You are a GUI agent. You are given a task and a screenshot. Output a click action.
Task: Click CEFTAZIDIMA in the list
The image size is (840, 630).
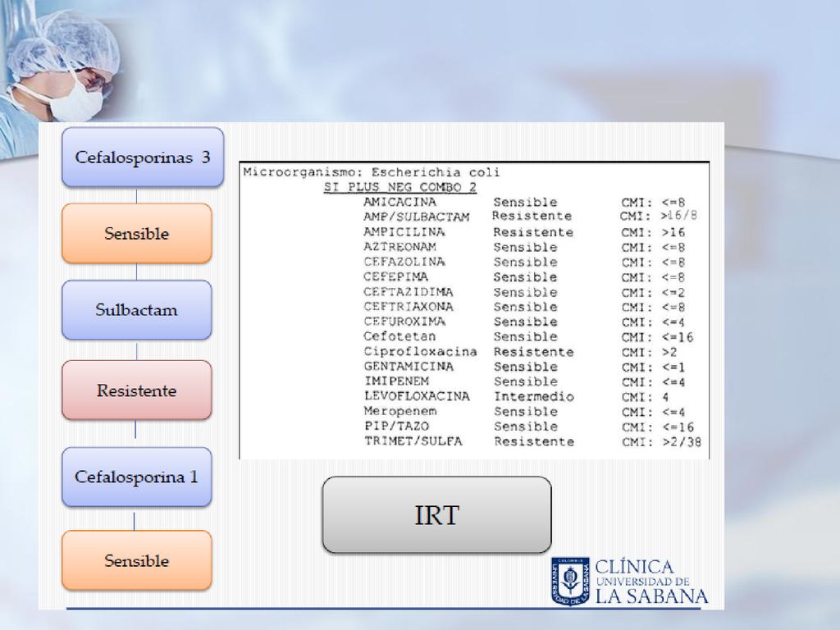click(409, 292)
